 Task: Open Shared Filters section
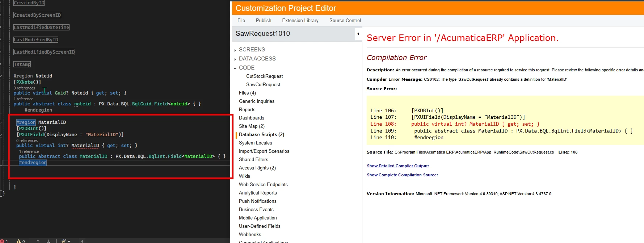(253, 159)
